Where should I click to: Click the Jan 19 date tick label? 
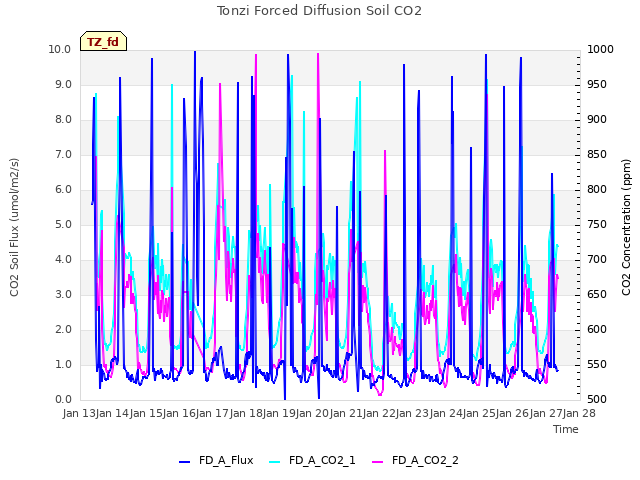click(x=280, y=413)
